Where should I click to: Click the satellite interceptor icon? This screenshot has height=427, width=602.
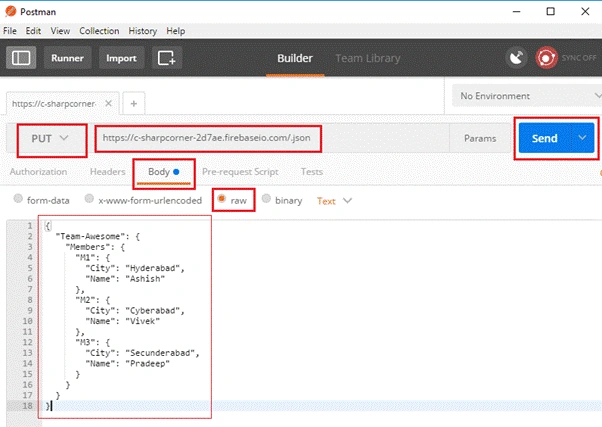tap(516, 58)
